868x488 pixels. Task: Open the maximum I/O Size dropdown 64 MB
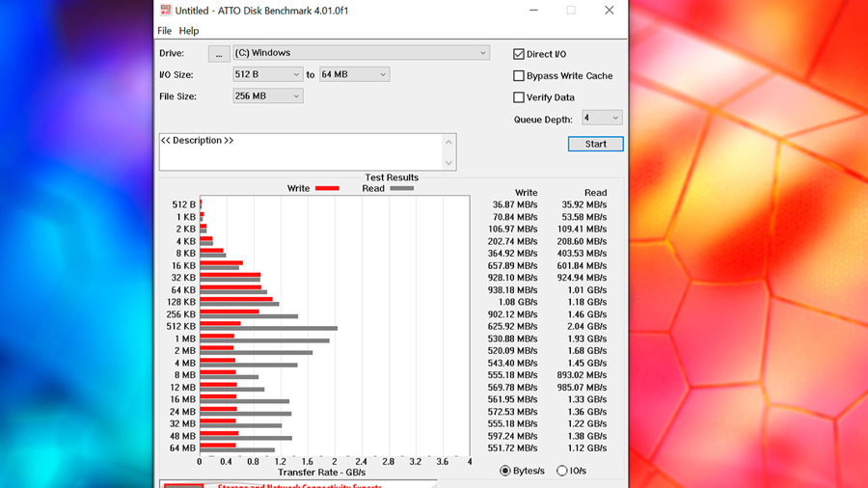pyautogui.click(x=354, y=74)
